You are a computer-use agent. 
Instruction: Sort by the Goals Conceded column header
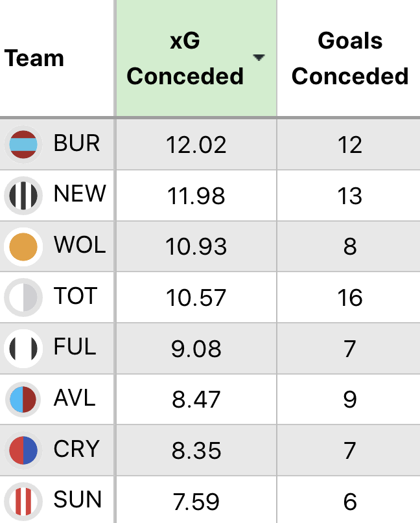350,58
